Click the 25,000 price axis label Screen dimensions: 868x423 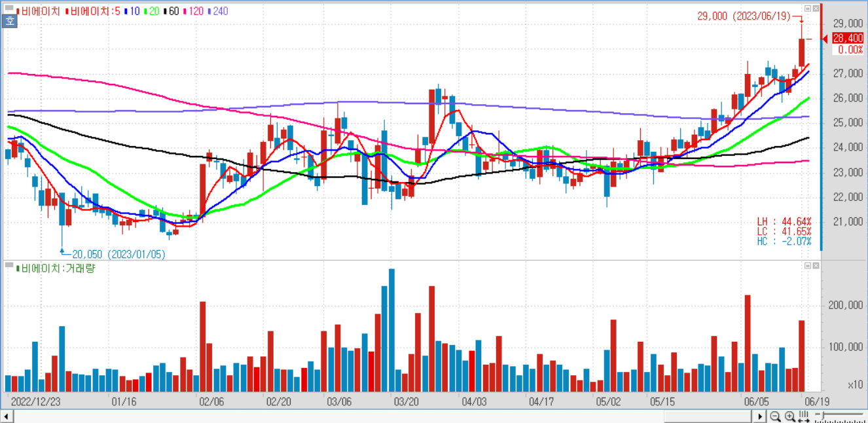(848, 123)
